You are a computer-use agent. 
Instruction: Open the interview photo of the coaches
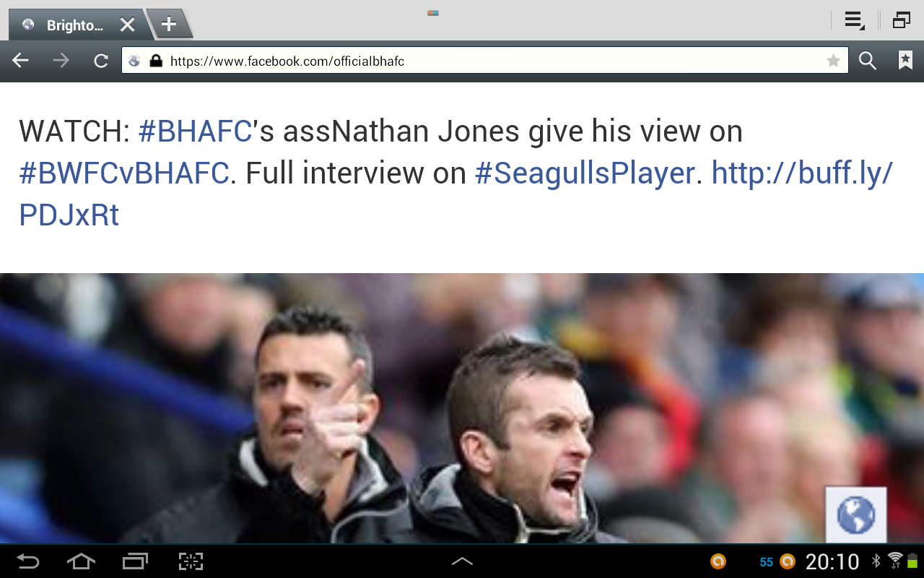tap(462, 408)
